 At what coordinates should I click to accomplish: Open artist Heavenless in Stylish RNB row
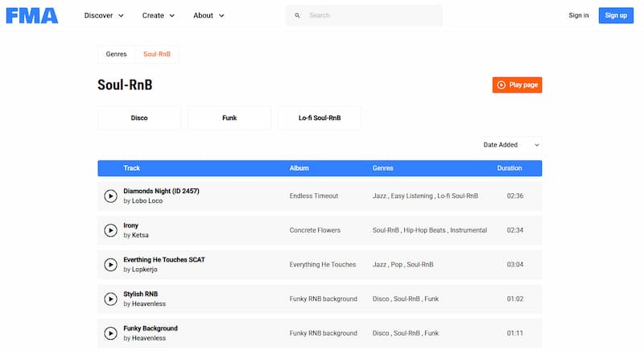[149, 304]
